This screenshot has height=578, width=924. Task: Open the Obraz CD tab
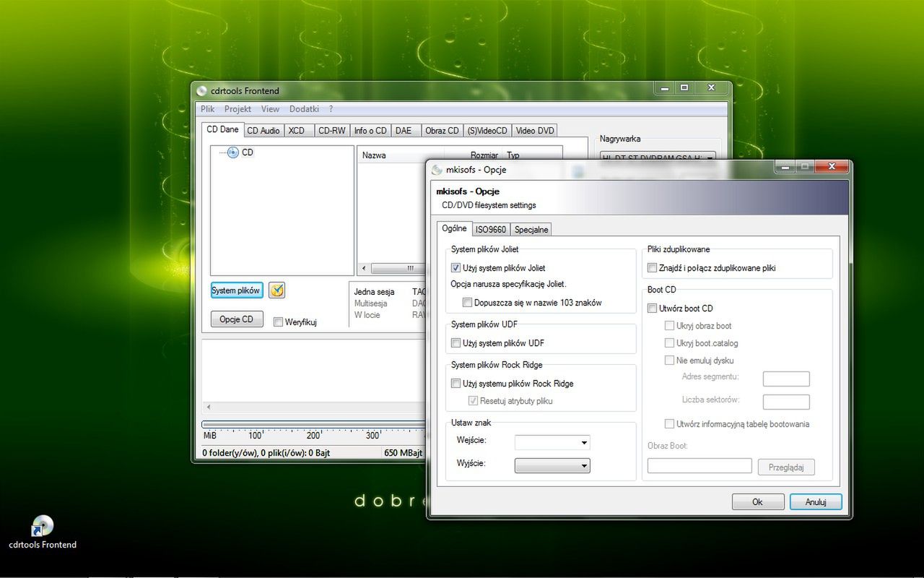[x=442, y=131]
